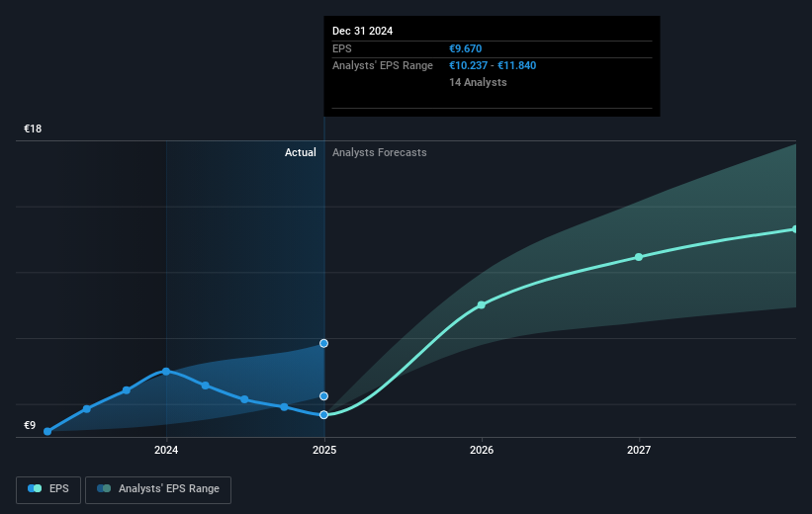Click the 2025 x-axis label
Screen dimensions: 812x514
[324, 450]
